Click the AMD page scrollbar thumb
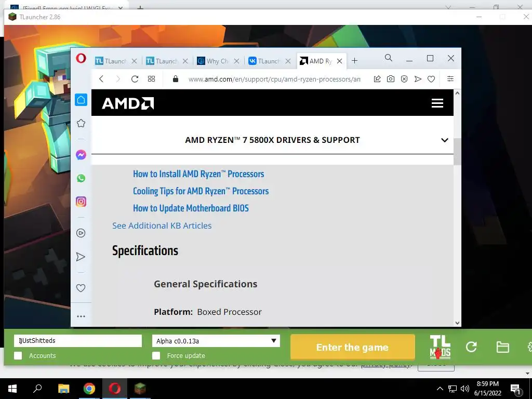This screenshot has width=532, height=399. [457, 152]
